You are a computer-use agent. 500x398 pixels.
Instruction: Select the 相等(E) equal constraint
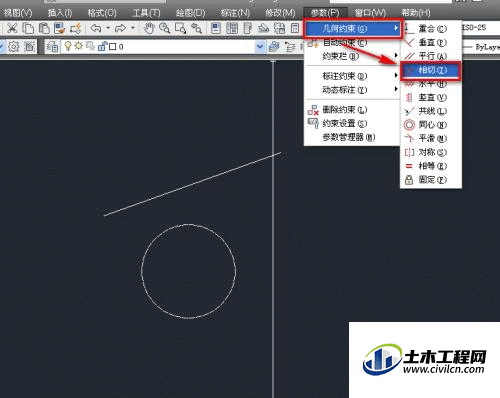click(x=431, y=166)
